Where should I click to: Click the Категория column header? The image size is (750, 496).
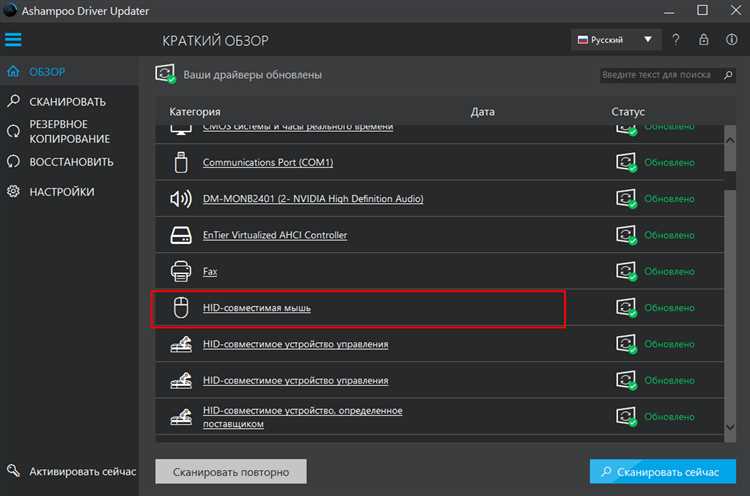point(195,111)
